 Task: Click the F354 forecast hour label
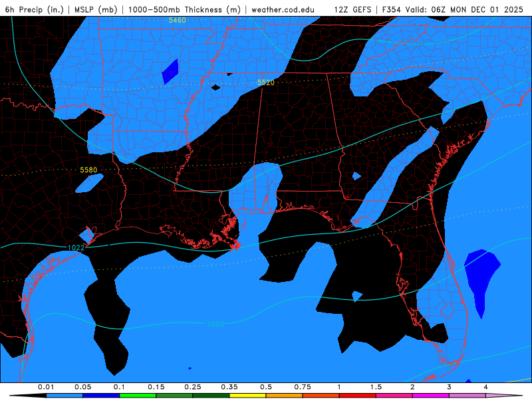coord(391,9)
